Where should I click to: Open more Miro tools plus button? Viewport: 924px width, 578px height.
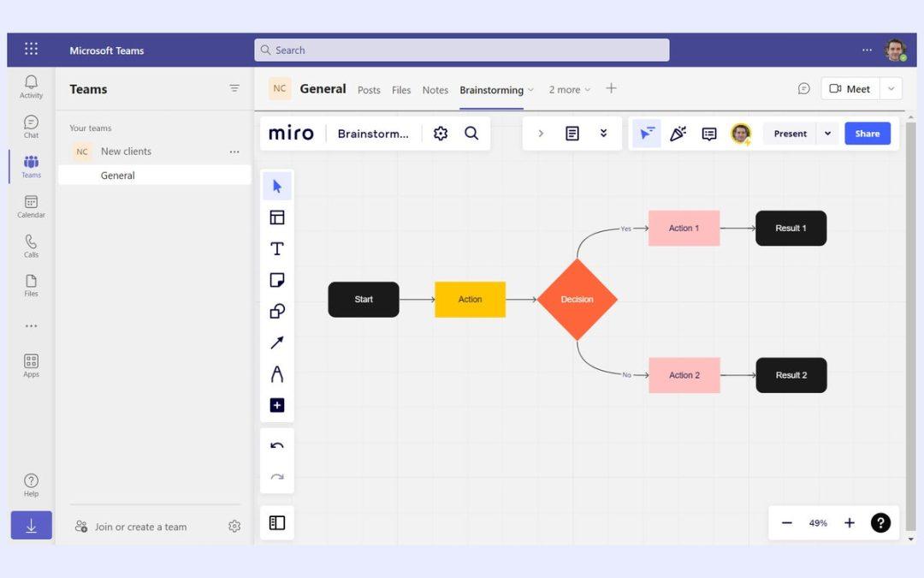coord(277,405)
